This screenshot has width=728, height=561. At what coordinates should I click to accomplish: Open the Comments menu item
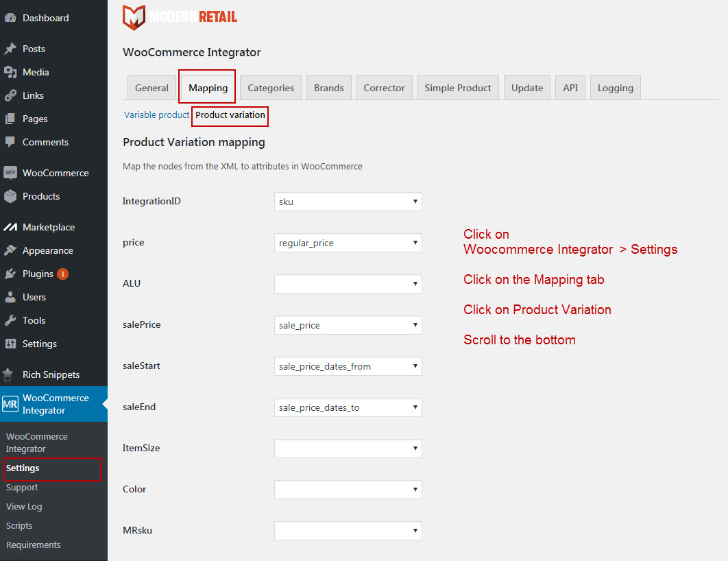[x=53, y=142]
